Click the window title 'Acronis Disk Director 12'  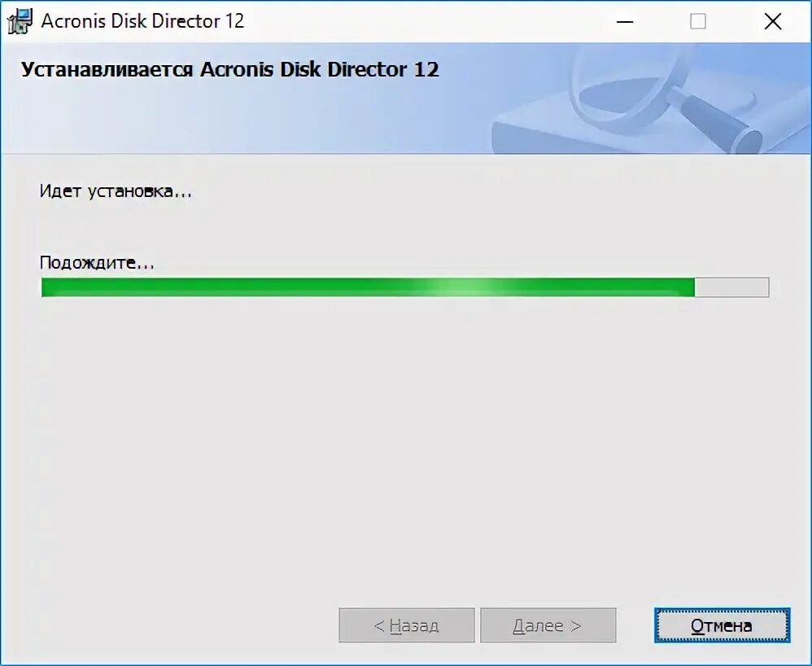point(142,21)
